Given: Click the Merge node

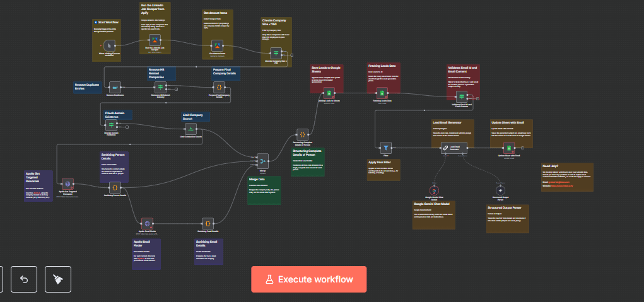Looking at the screenshot, I should (x=262, y=161).
